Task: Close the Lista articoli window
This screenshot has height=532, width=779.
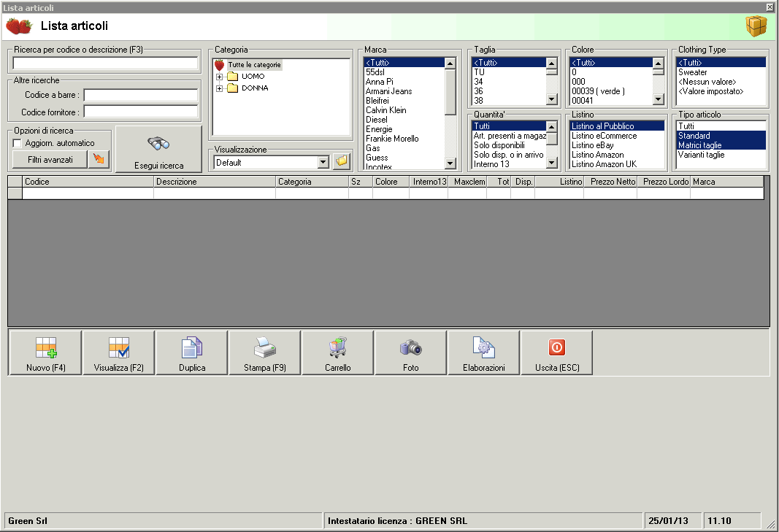Action: pos(770,7)
